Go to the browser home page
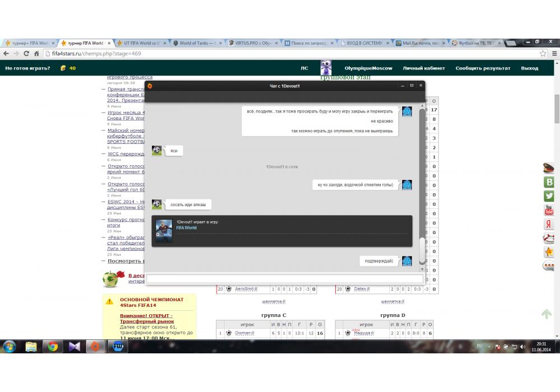560x392 pixels. 36,54
